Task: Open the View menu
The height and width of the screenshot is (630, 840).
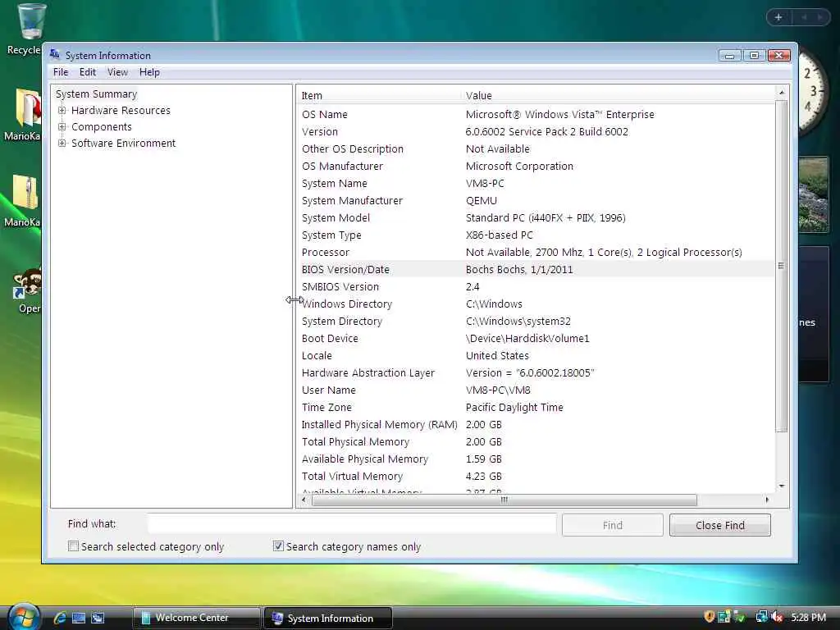Action: (117, 72)
